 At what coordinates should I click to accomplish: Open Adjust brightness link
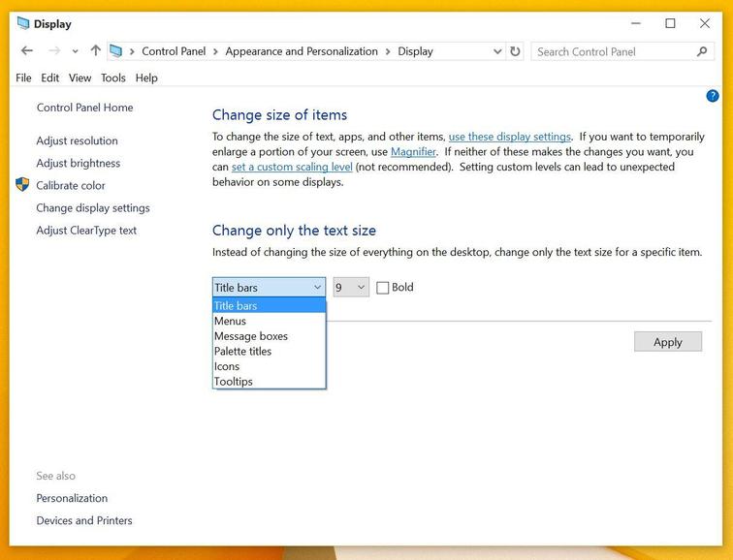click(x=79, y=163)
